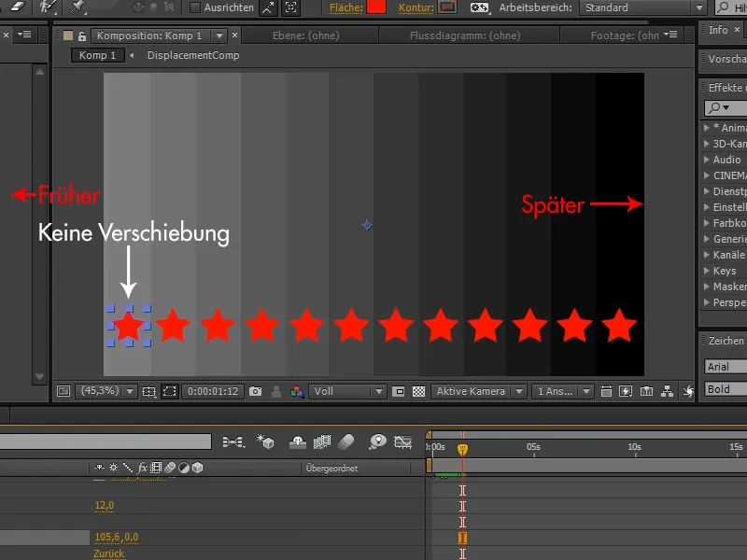Select the Roto Brush tool icon

pos(48,7)
